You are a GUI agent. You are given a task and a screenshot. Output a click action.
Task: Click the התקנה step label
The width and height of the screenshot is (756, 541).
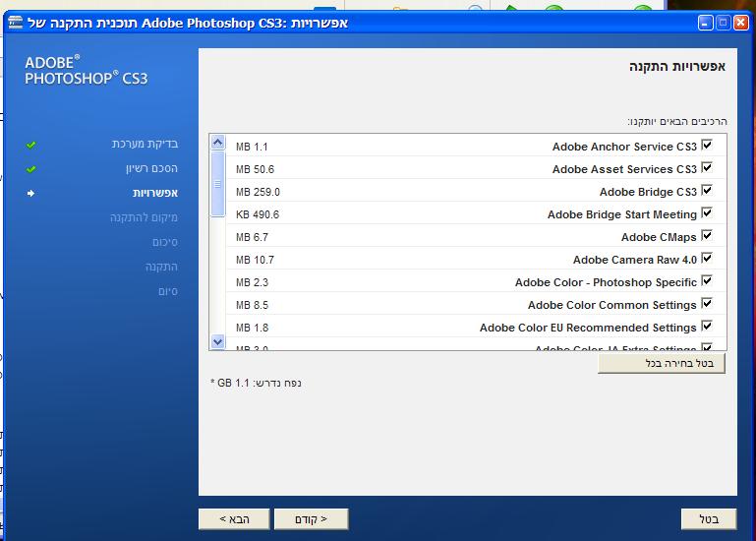pyautogui.click(x=161, y=267)
